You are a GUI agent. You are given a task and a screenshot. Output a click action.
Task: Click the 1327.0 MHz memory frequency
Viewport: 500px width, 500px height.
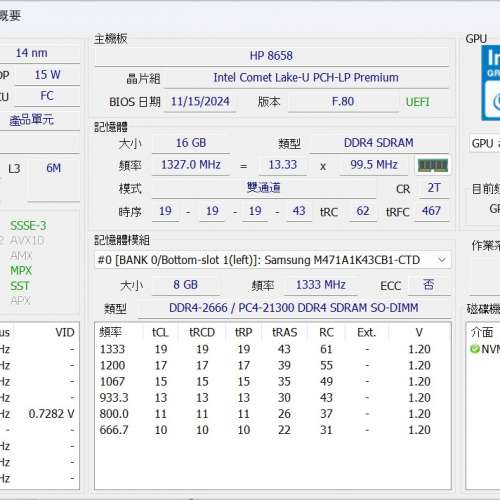(191, 165)
